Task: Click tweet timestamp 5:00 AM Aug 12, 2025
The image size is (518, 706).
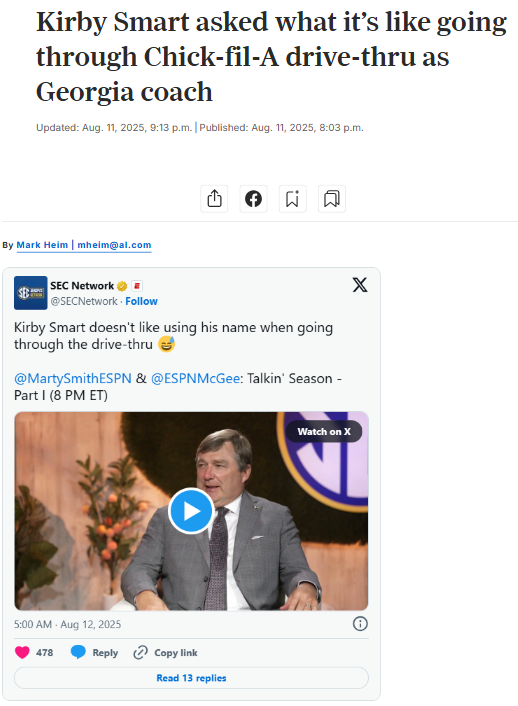Action: click(x=68, y=624)
